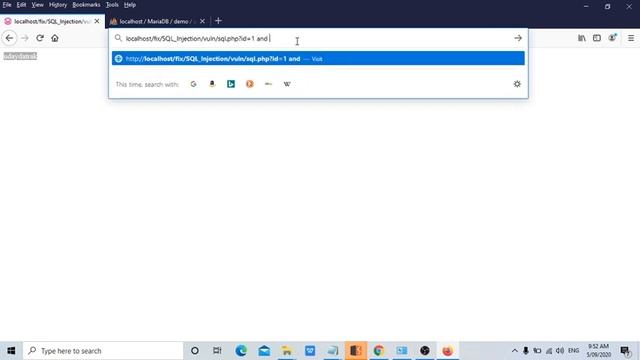Open the orange highlighted taskbar app
The height and width of the screenshot is (360, 640).
[356, 351]
